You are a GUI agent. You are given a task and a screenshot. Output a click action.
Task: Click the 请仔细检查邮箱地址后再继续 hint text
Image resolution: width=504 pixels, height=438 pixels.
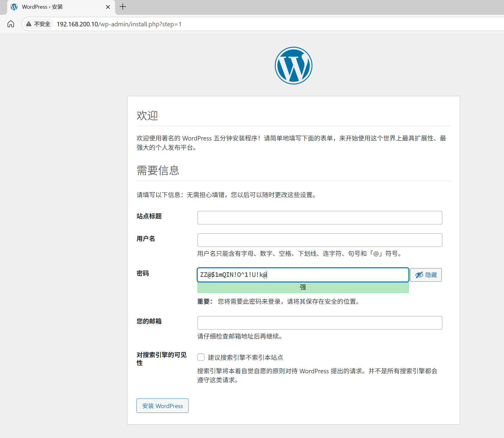[240, 336]
